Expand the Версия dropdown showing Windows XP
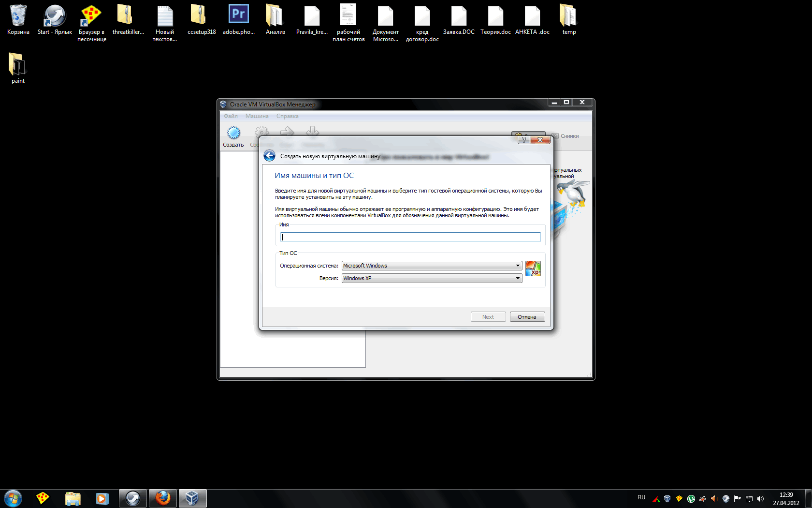The width and height of the screenshot is (812, 508). (431, 278)
